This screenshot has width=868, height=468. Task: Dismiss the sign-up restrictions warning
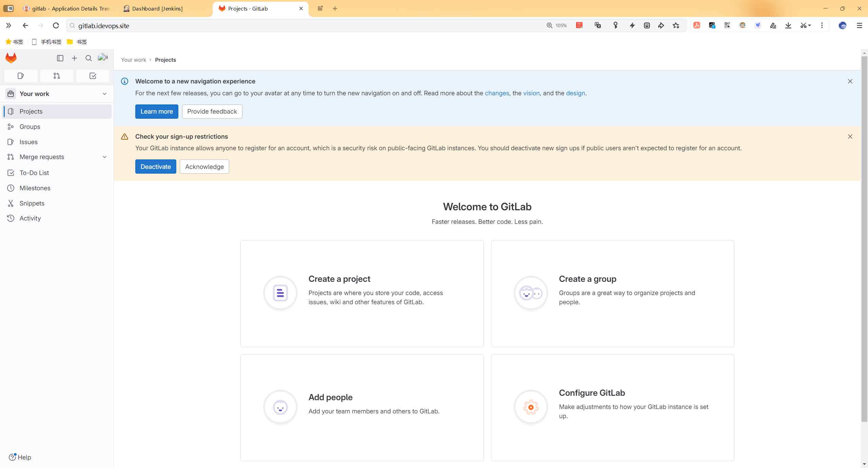850,137
